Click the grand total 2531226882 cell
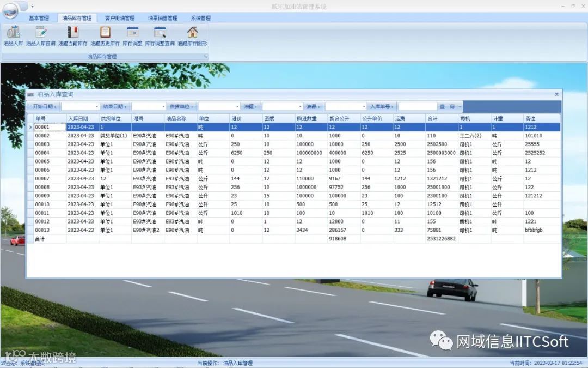This screenshot has width=588, height=368. [x=442, y=238]
